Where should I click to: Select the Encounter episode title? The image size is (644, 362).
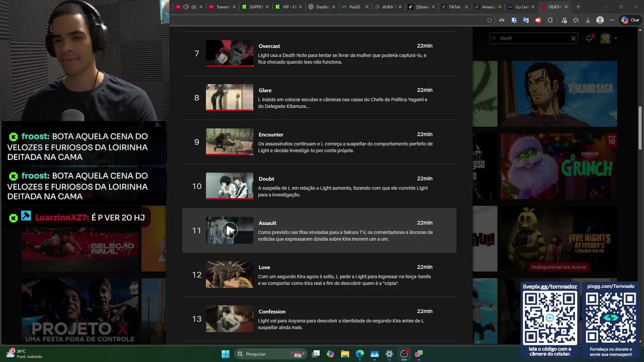point(271,135)
